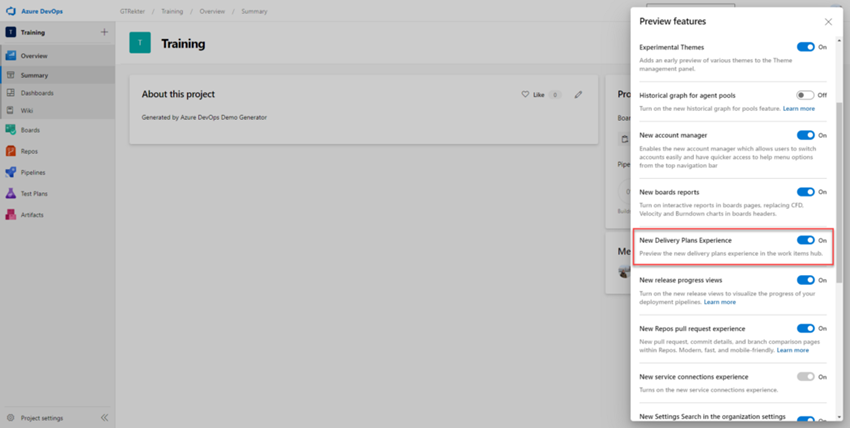850x428 pixels.
Task: Open Learn more link for release progress views
Action: point(720,302)
